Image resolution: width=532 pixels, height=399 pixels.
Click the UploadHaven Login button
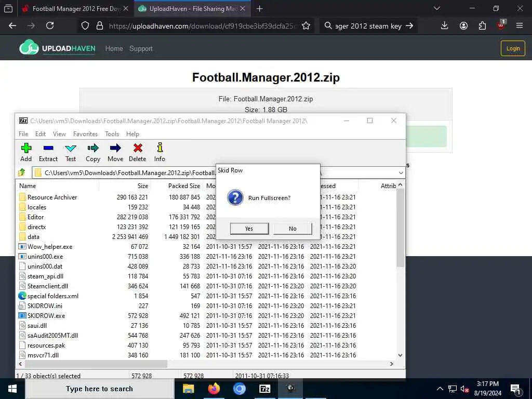tap(513, 48)
